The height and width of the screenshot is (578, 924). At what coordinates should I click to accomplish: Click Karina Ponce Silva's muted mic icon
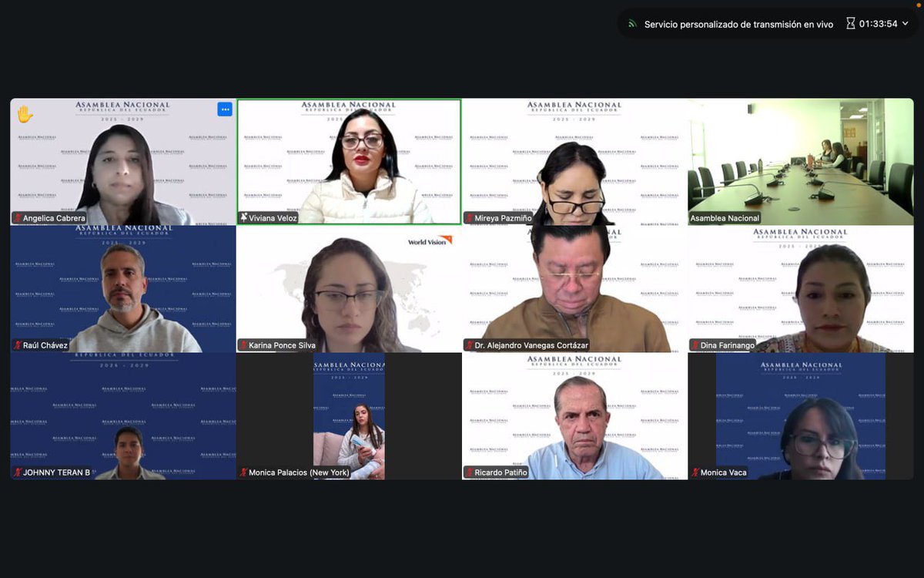[243, 345]
